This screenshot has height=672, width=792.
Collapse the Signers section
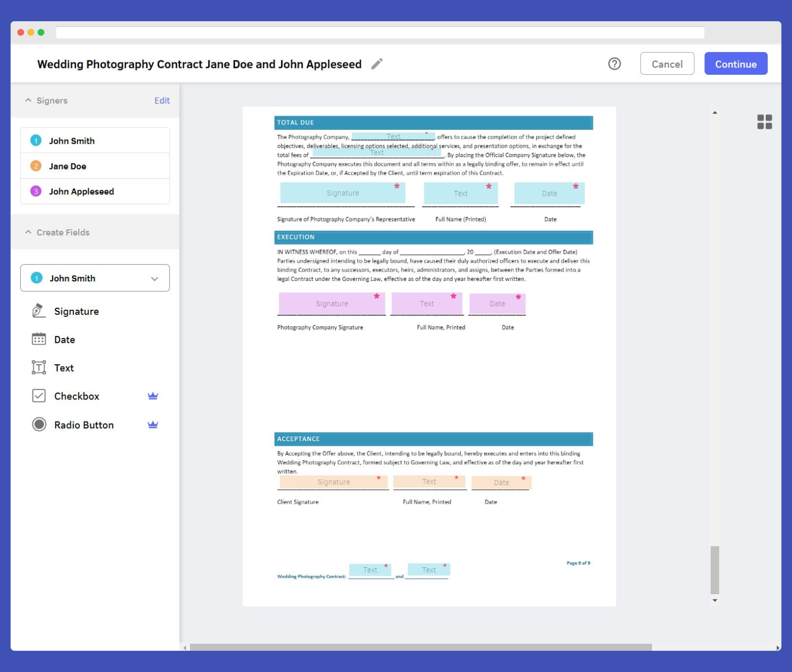[x=27, y=100]
